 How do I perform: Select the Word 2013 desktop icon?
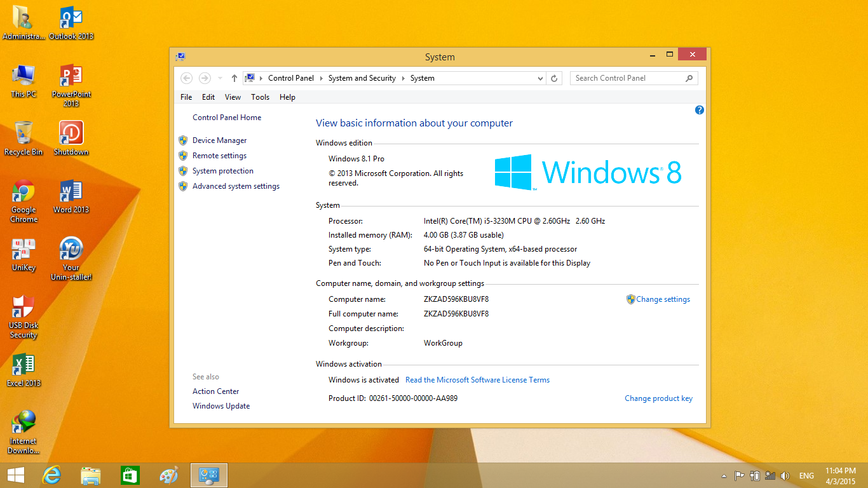point(71,196)
